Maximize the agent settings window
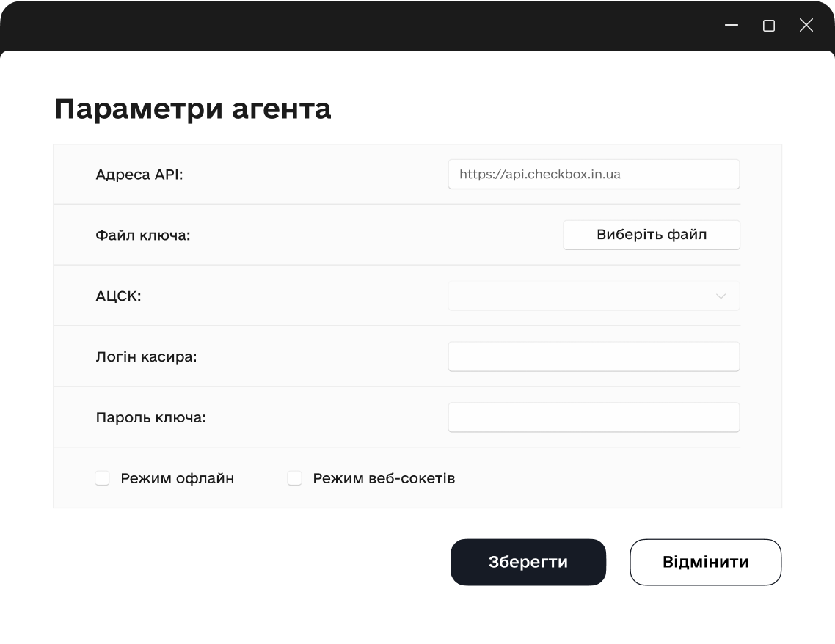The image size is (835, 644). tap(769, 26)
